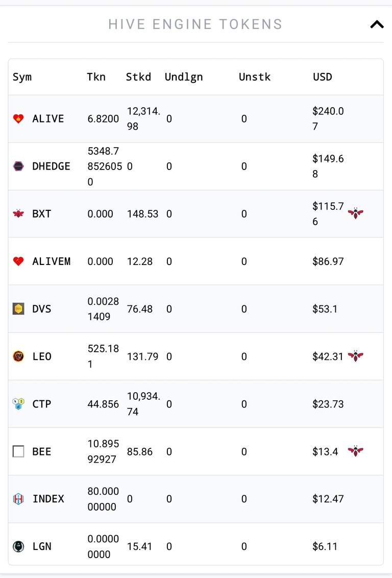Click the empty BEE token image box
392x578 pixels.
[x=18, y=451]
